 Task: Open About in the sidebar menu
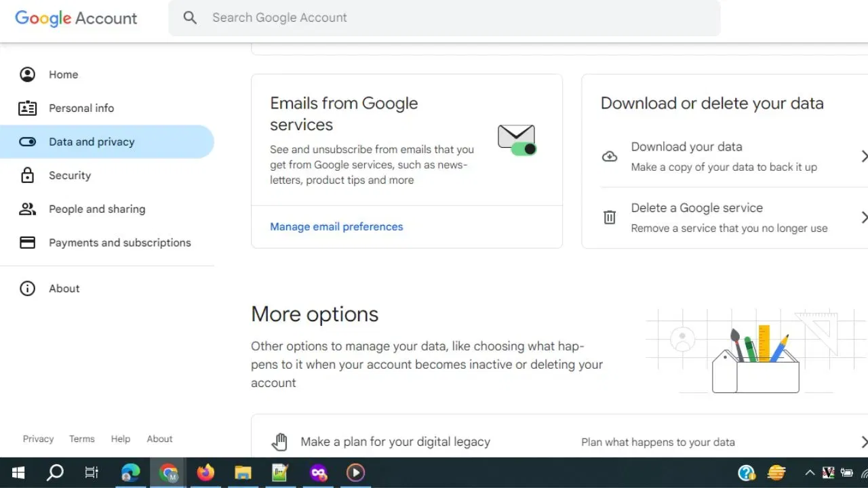coord(107,288)
